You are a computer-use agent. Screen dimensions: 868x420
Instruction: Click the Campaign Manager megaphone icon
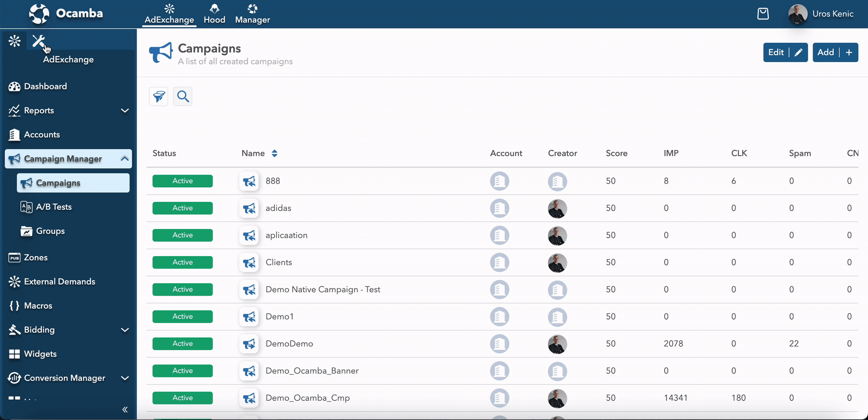click(x=14, y=159)
